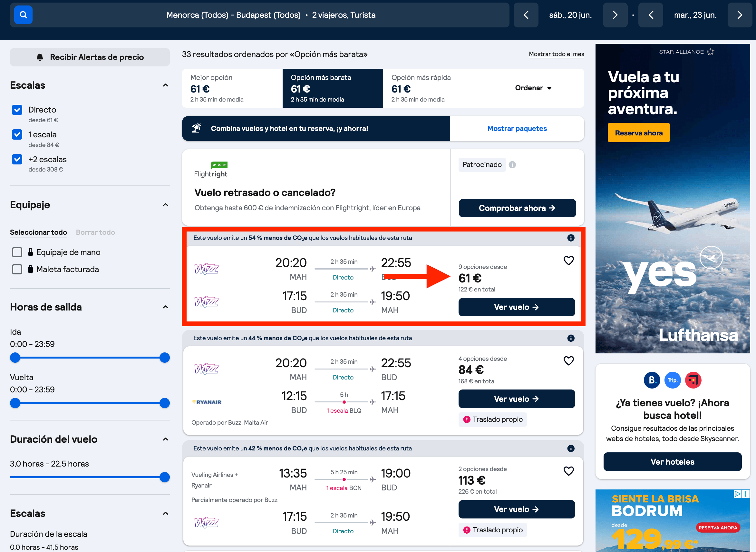Viewport: 756px width, 552px height.
Task: Click Ver vuelo for the 84 € flight
Action: point(517,399)
